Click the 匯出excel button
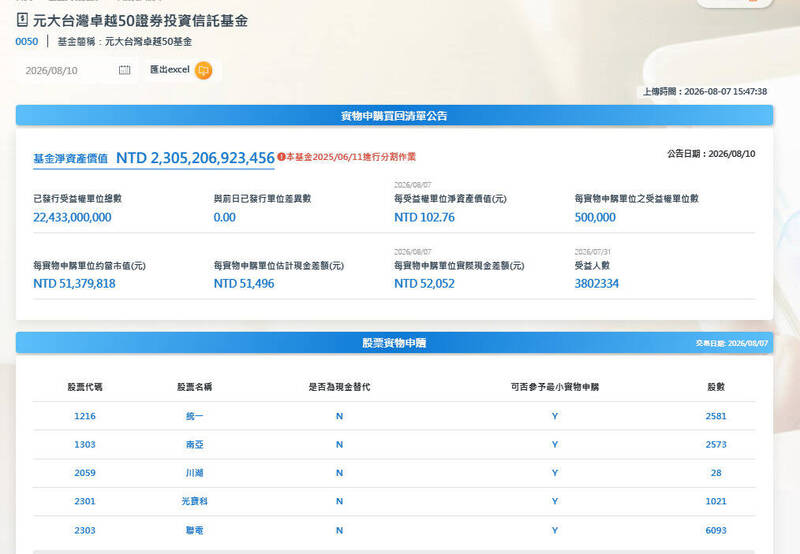800x554 pixels. click(x=181, y=70)
